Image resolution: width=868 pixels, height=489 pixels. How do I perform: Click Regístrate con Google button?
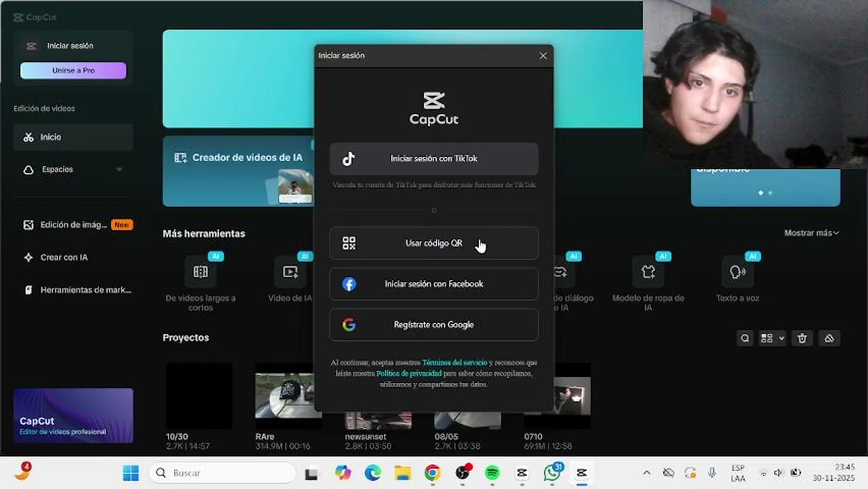point(434,325)
